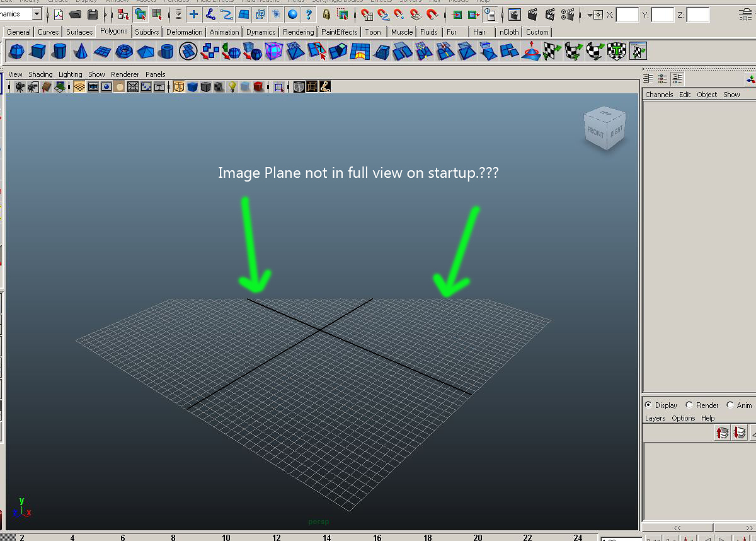Viewport: 756px width, 541px height.
Task: Click the Render current frame clapperboard icon
Action: (x=532, y=14)
